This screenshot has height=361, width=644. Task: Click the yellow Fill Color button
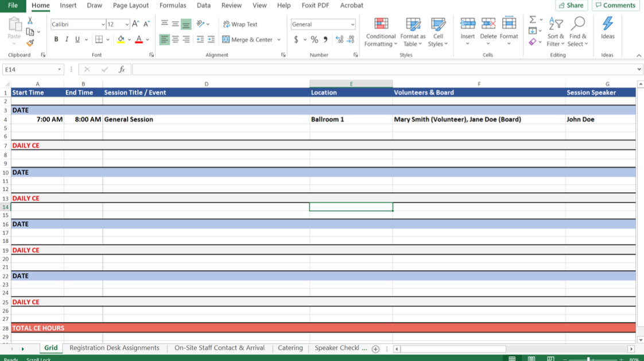[x=121, y=40]
